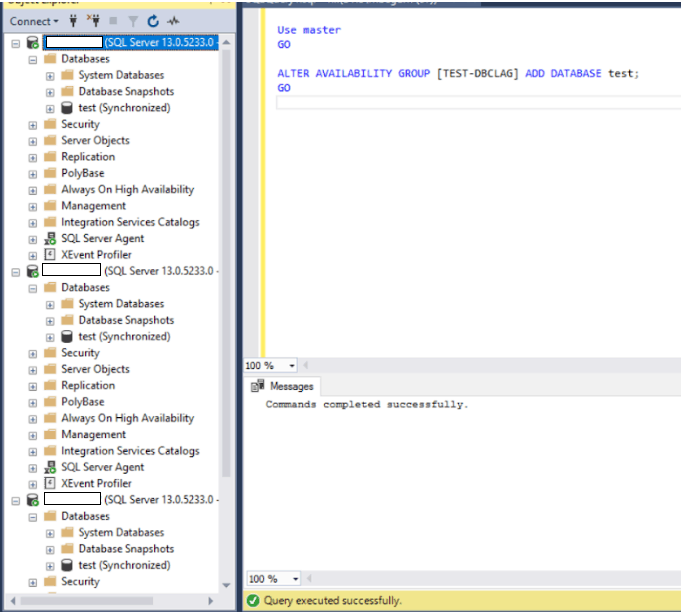Open the Messages pane zoom 100 % dropdown
683x612 pixels.
point(295,579)
